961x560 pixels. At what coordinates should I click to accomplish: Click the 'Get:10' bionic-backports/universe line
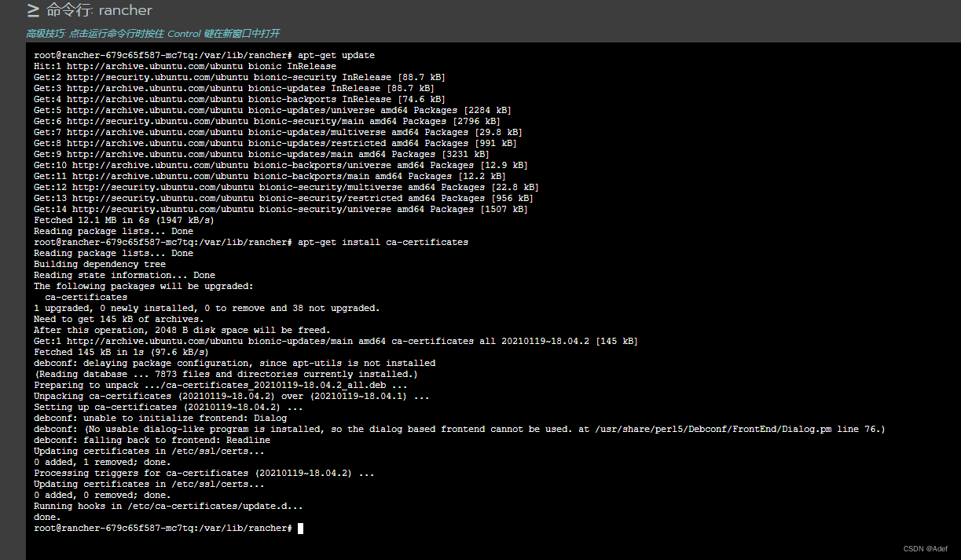pos(281,165)
